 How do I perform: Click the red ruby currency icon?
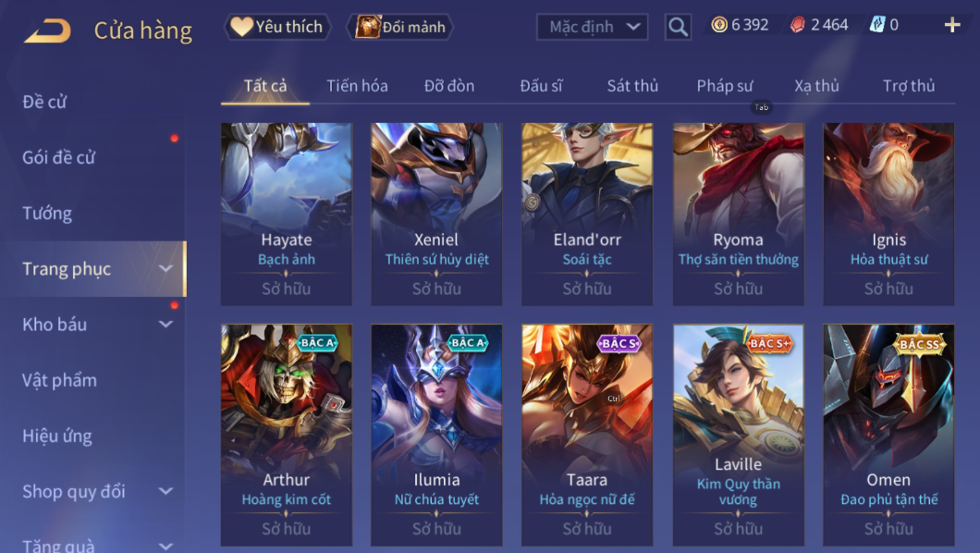pos(798,25)
